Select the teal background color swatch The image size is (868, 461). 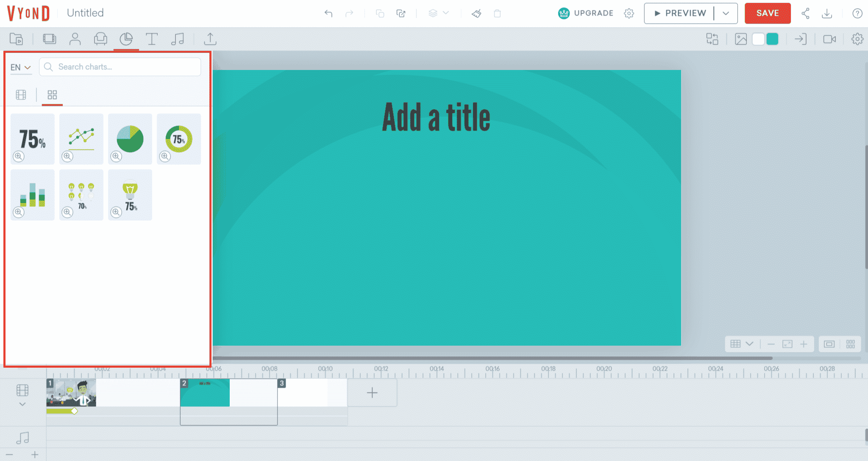[773, 39]
